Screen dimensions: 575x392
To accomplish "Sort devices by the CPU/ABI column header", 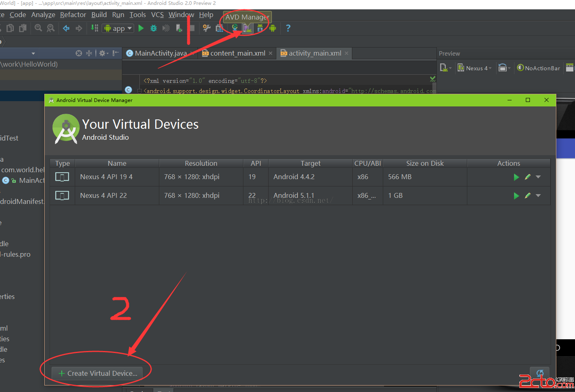I will coord(368,163).
